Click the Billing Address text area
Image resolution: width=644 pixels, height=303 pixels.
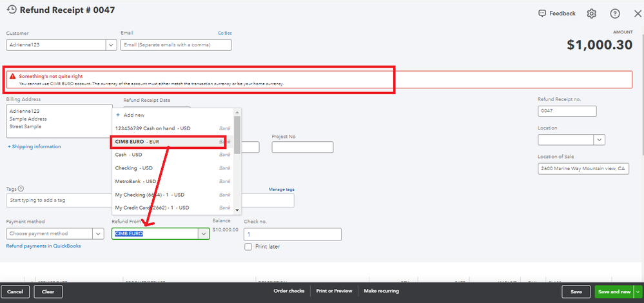(59, 121)
